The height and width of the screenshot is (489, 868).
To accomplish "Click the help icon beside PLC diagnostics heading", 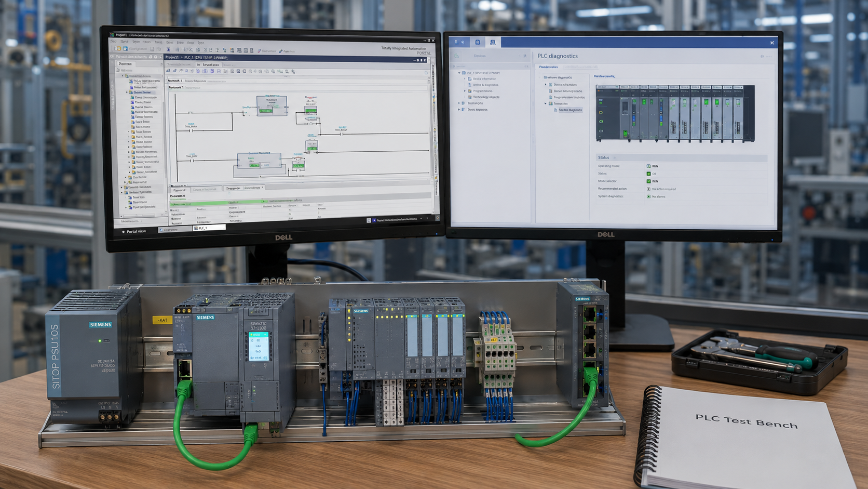I will click(x=762, y=56).
